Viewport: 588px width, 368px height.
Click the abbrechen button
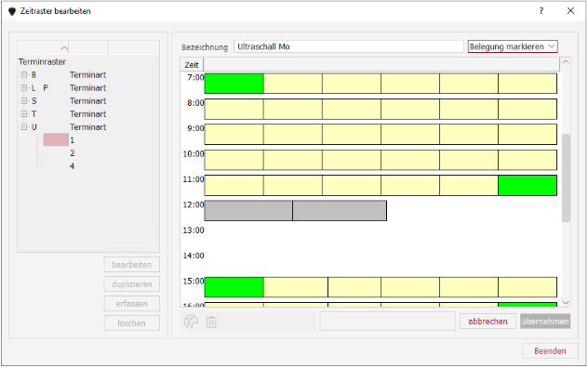point(488,322)
